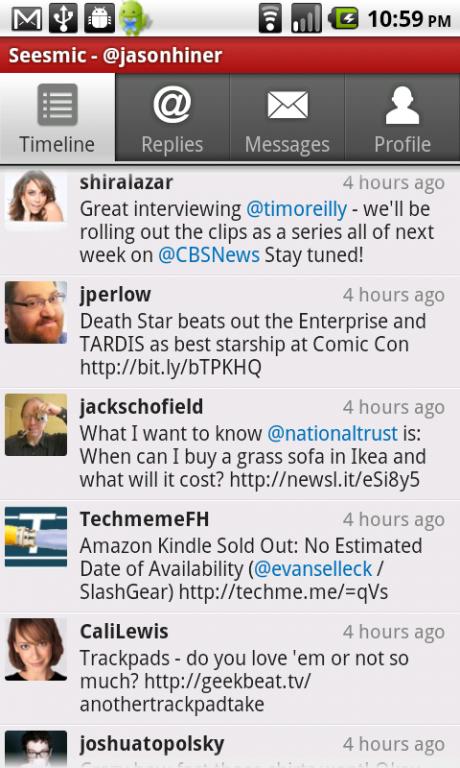Open shiralazar's avatar photo
460x768 pixels.
tap(36, 199)
